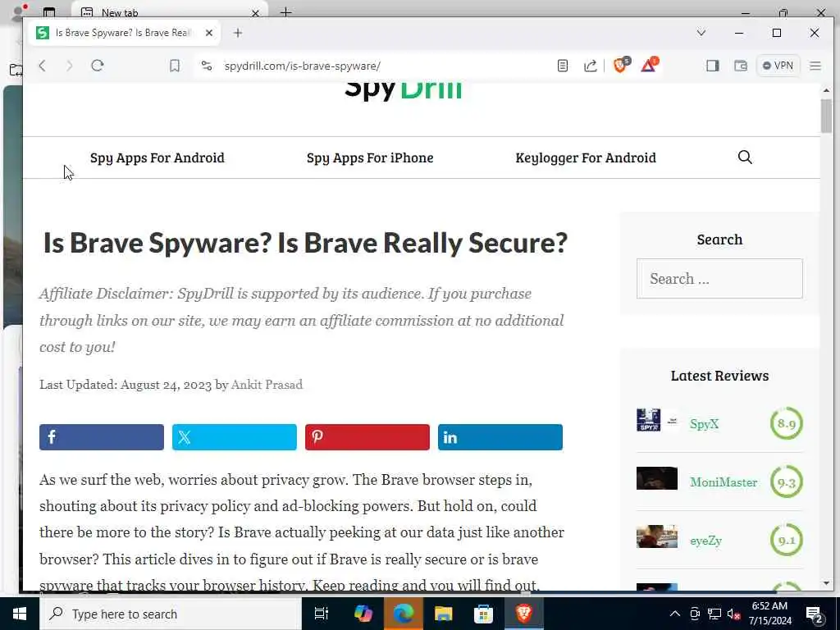
Task: Share article on LinkedIn
Action: 500,437
